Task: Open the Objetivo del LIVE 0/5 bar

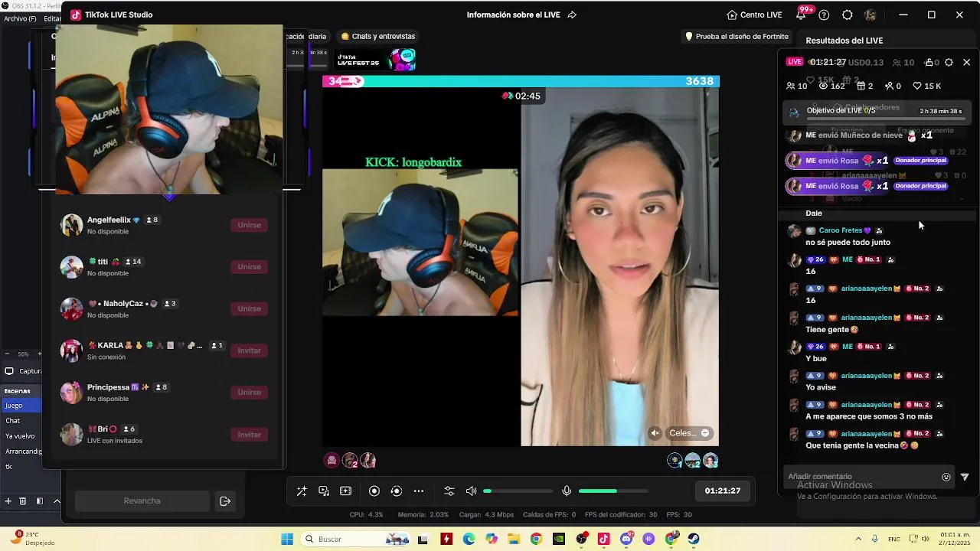Action: point(877,112)
